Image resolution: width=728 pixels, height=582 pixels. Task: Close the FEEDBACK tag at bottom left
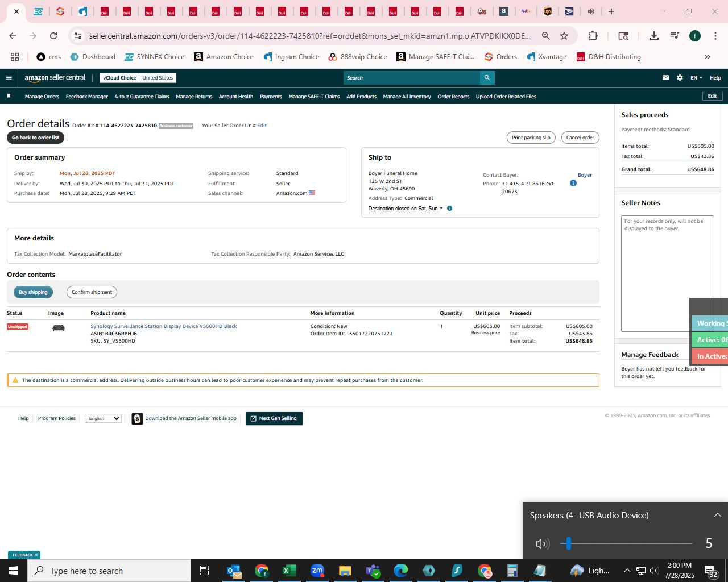pyautogui.click(x=36, y=555)
